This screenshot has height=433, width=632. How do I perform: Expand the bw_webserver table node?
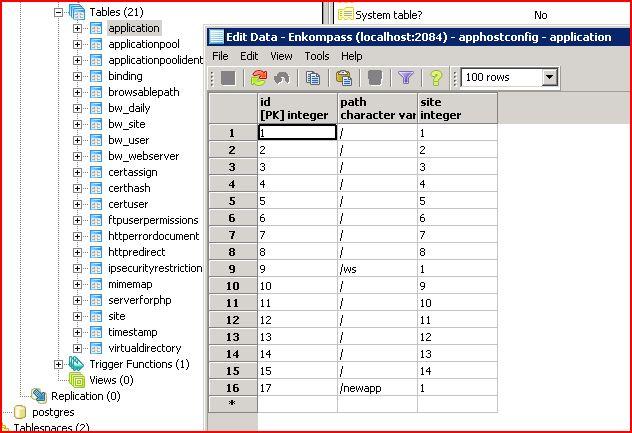pyautogui.click(x=77, y=156)
